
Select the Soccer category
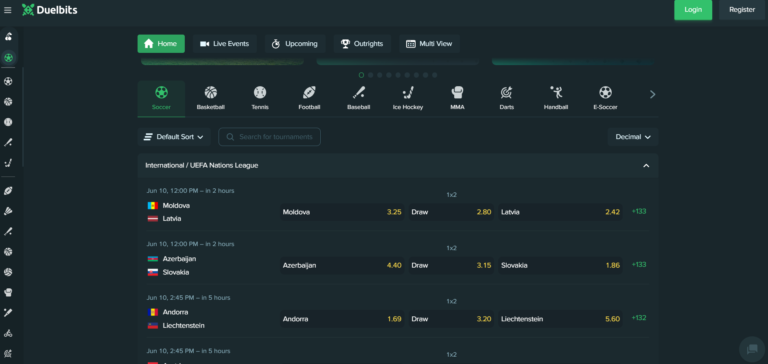pos(161,98)
